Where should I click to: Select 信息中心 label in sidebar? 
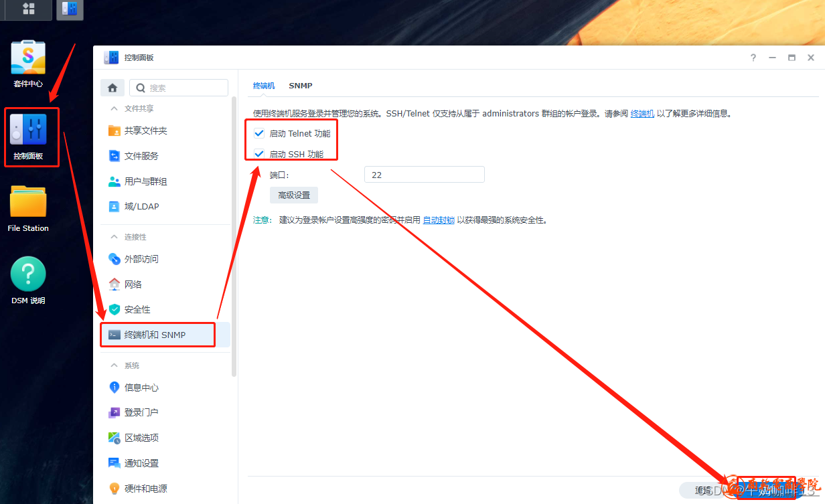click(141, 388)
